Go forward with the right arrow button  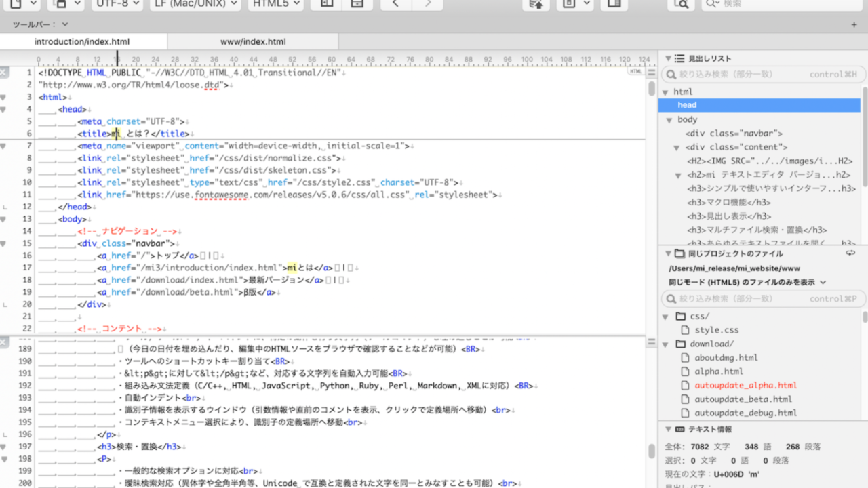428,4
